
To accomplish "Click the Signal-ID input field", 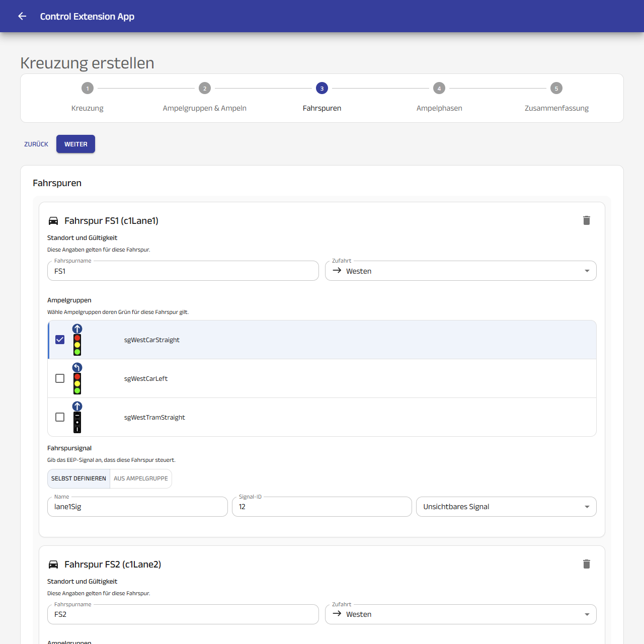I will pyautogui.click(x=322, y=507).
